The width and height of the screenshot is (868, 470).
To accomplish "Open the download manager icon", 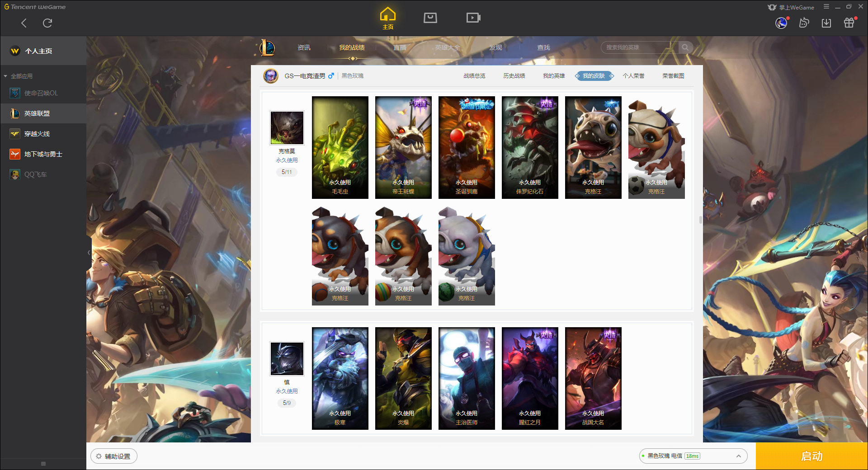I will 826,23.
